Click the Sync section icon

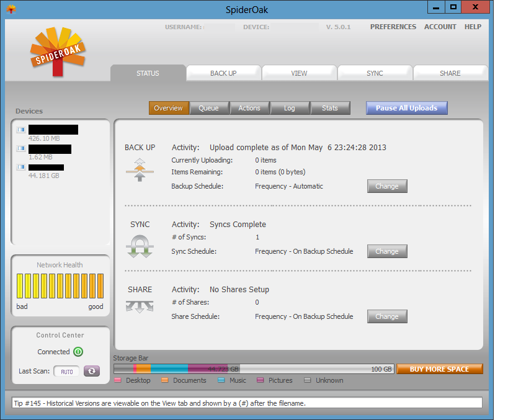140,246
